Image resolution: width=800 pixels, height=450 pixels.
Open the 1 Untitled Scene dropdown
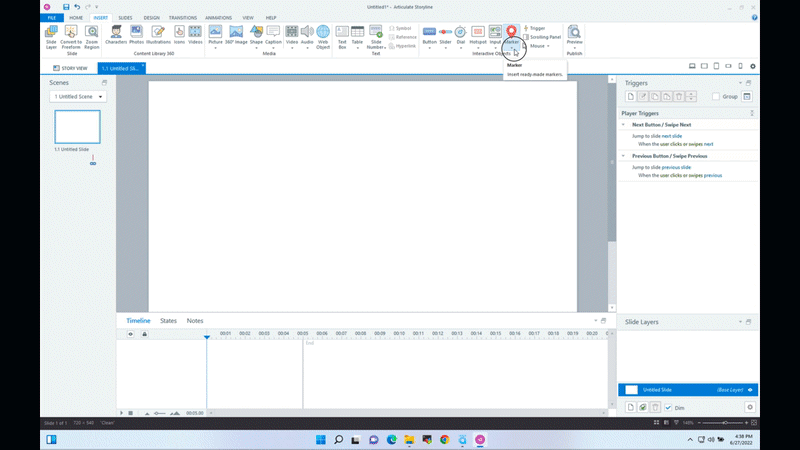coord(78,97)
